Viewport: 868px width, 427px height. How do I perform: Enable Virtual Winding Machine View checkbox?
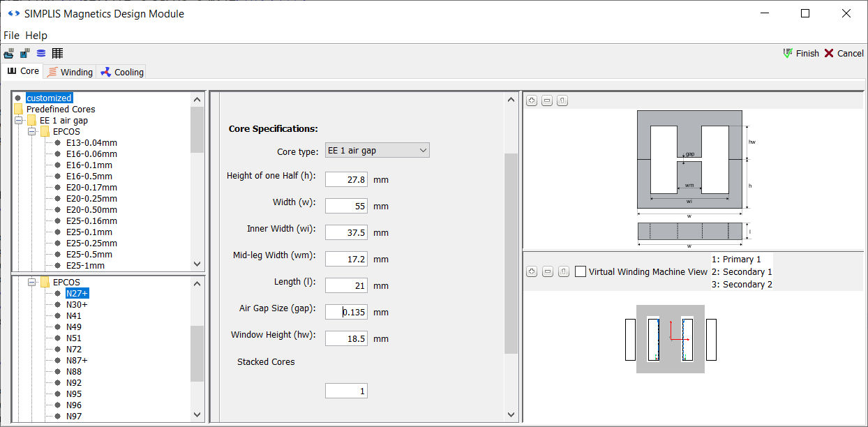coord(581,272)
